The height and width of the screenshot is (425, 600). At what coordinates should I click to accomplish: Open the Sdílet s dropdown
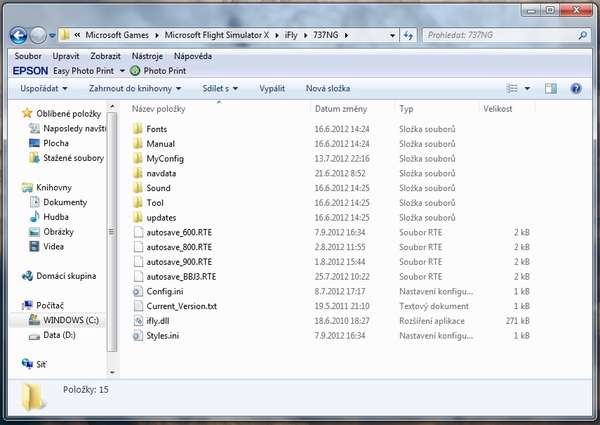tap(220, 88)
